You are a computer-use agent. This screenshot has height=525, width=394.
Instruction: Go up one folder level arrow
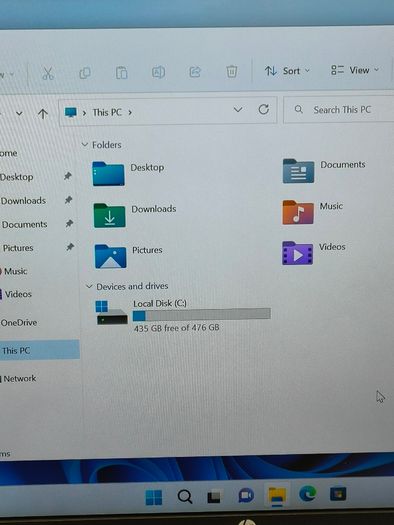click(x=43, y=114)
